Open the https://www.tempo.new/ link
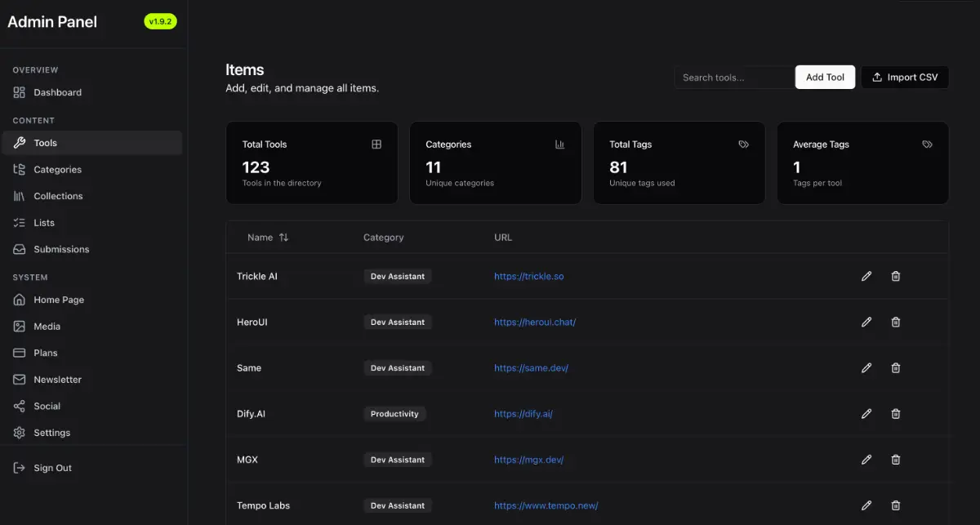Image resolution: width=980 pixels, height=525 pixels. point(546,505)
